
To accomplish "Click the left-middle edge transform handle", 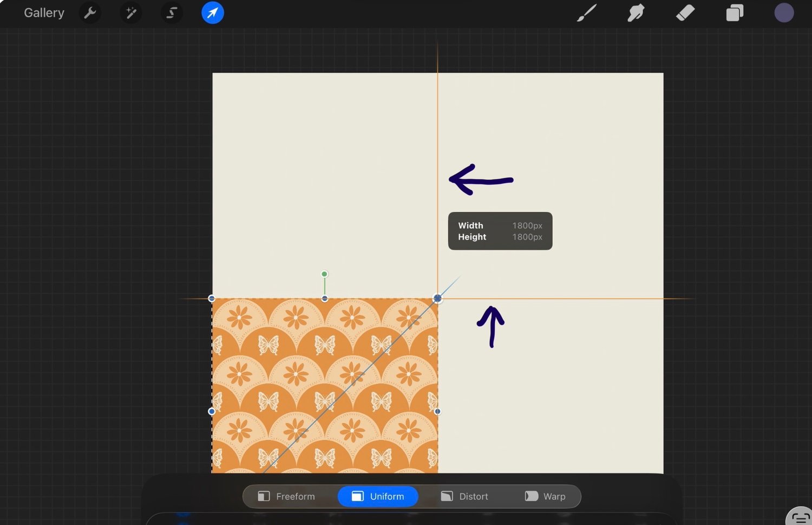I will (212, 411).
